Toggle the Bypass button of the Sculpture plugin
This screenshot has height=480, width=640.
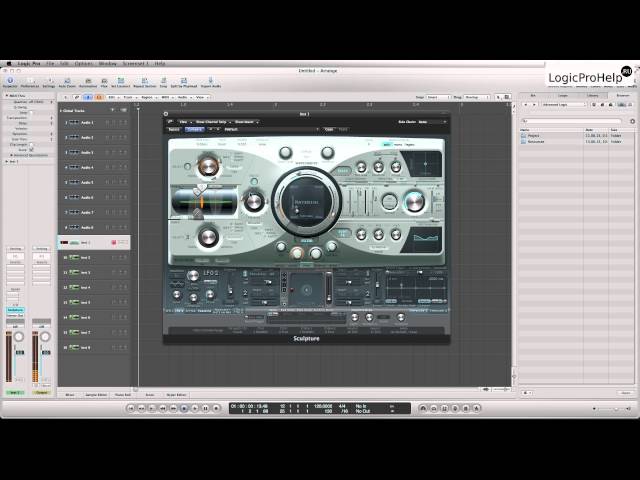[x=173, y=129]
